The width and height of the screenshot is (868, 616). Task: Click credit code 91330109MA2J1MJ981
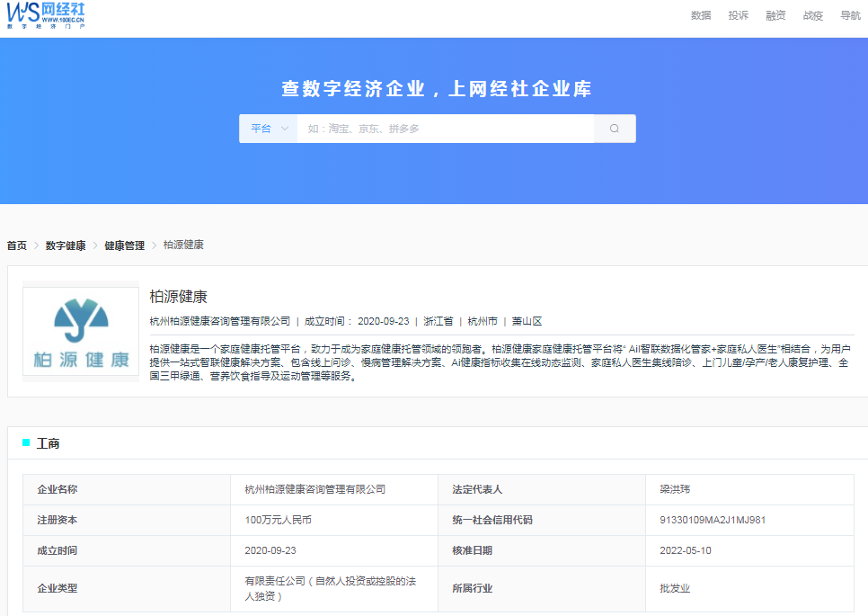tap(713, 520)
